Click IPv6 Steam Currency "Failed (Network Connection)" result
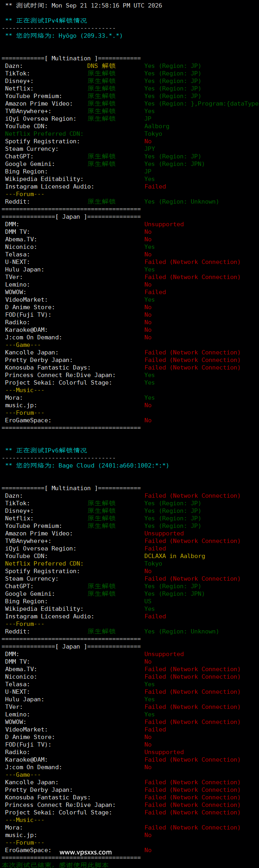This screenshot has height=868, width=259. 192,579
